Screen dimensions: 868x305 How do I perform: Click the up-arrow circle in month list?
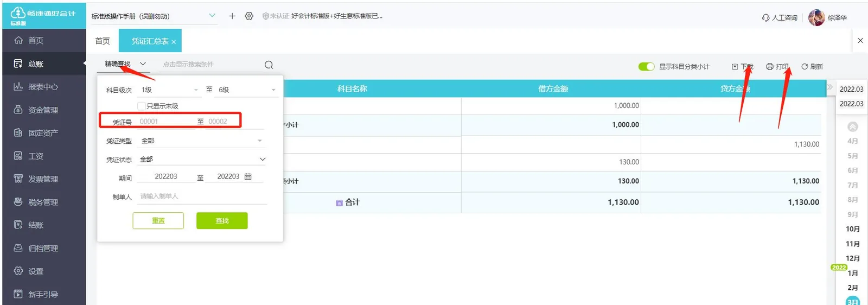pyautogui.click(x=853, y=126)
